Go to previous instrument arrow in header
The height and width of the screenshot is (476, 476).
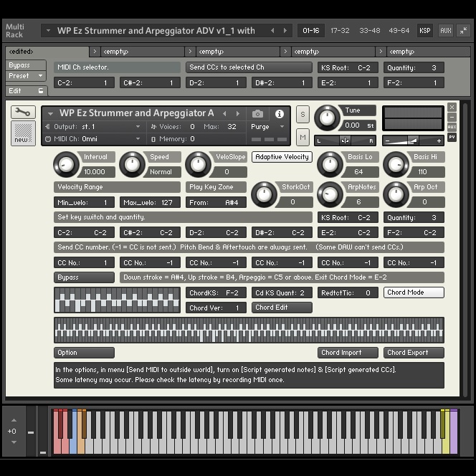[x=224, y=113]
